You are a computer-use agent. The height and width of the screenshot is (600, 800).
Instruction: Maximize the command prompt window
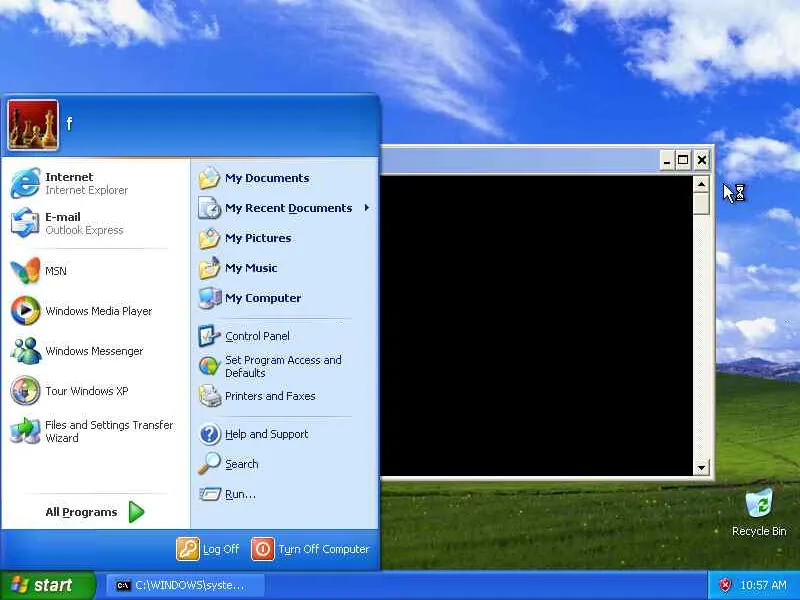683,160
